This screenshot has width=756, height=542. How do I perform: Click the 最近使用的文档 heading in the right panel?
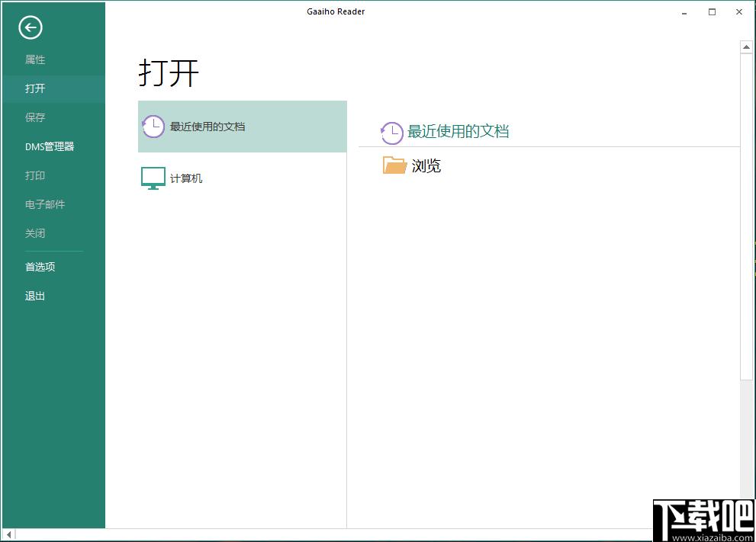click(458, 131)
